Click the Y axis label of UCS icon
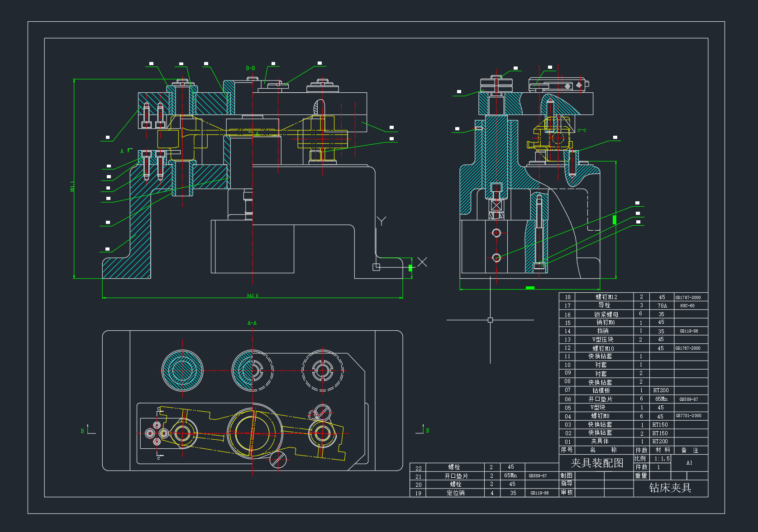 (x=381, y=221)
